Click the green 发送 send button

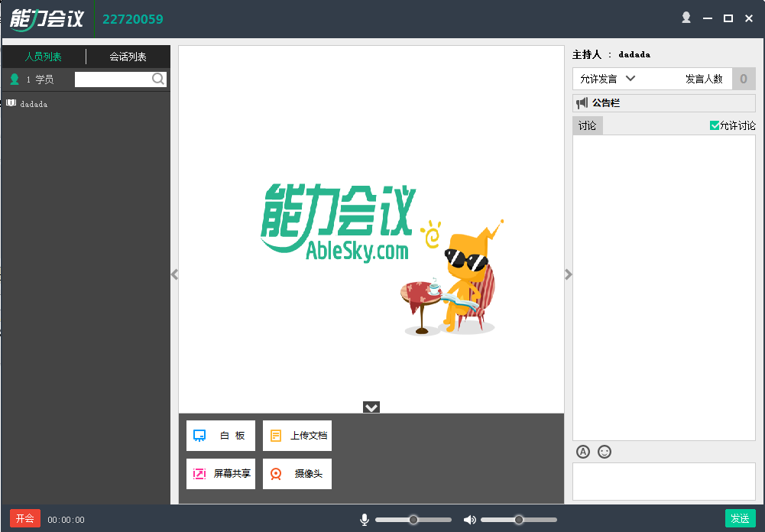(x=740, y=518)
